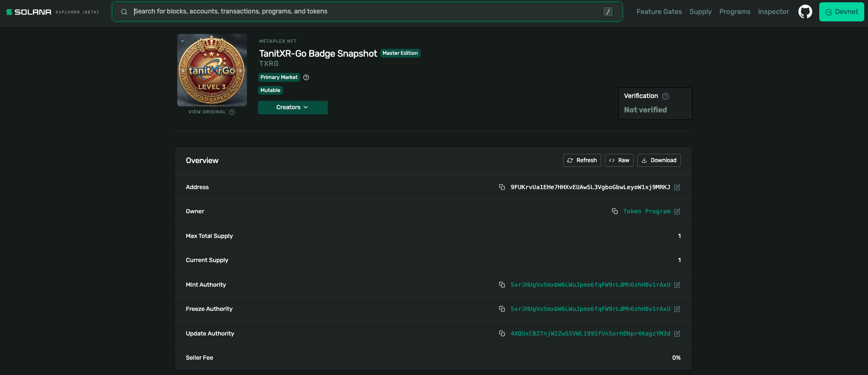868x375 pixels.
Task: Click the Max Total Supply label
Action: click(209, 236)
